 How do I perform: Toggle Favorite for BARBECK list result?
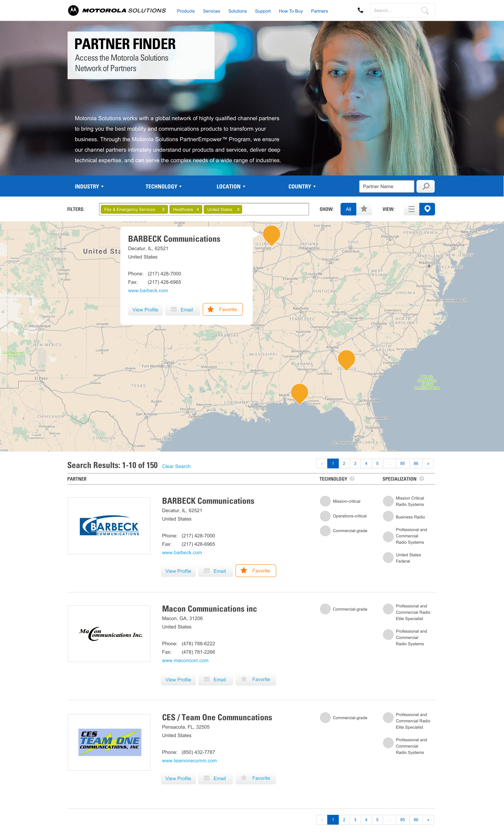(256, 571)
